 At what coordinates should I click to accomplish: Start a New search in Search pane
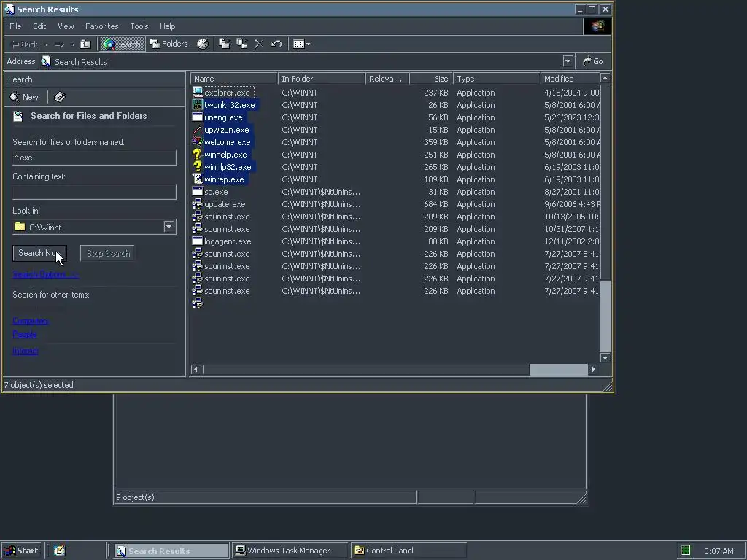coord(24,97)
